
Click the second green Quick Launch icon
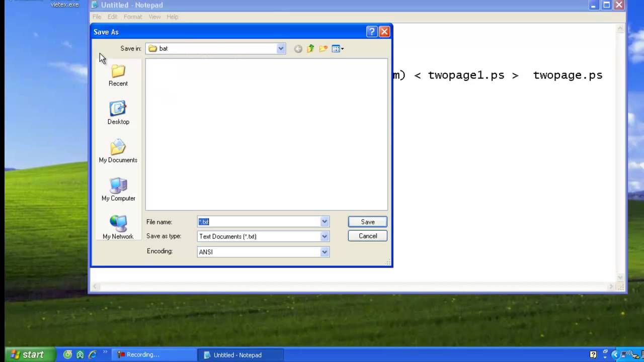pos(80,354)
